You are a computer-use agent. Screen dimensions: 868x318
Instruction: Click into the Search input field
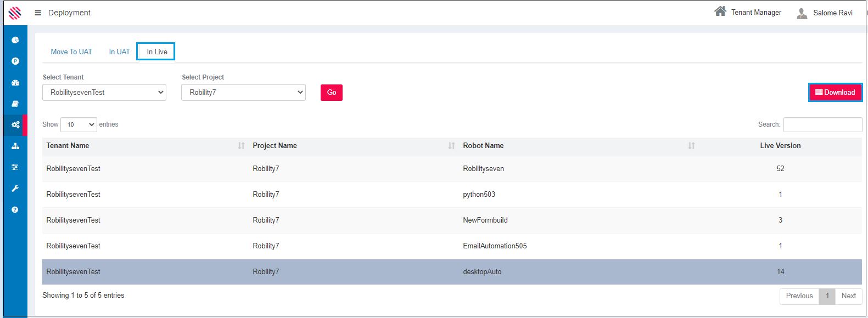coord(822,124)
